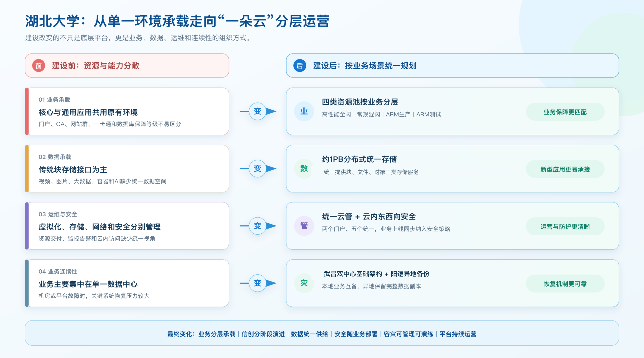Click the 01 业务承载 label
The image size is (644, 358).
click(54, 100)
